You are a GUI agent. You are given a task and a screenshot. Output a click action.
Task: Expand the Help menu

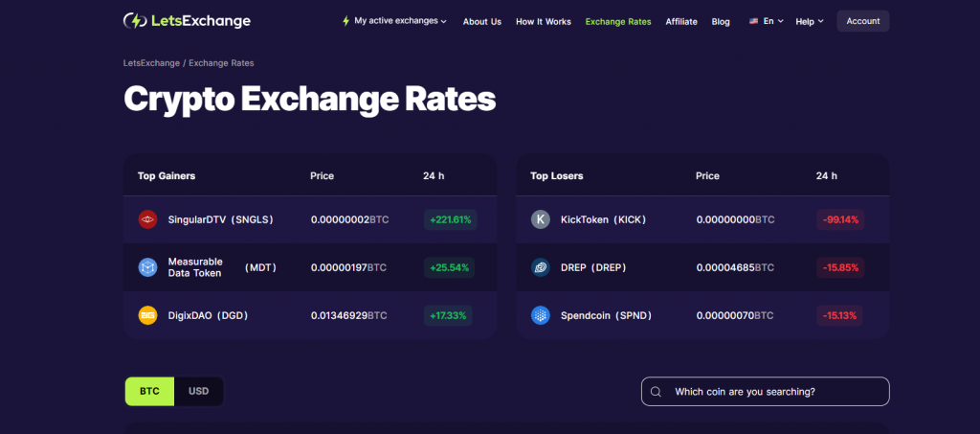(x=810, y=21)
